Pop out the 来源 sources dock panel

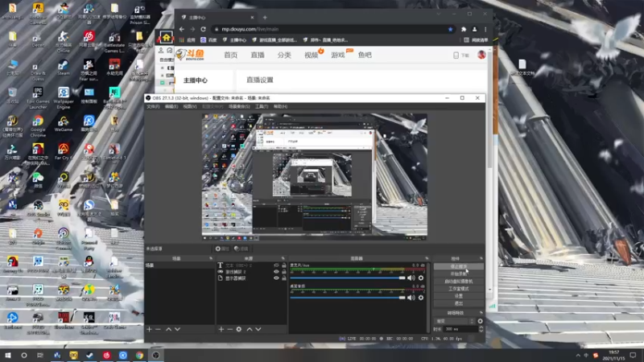(x=283, y=258)
